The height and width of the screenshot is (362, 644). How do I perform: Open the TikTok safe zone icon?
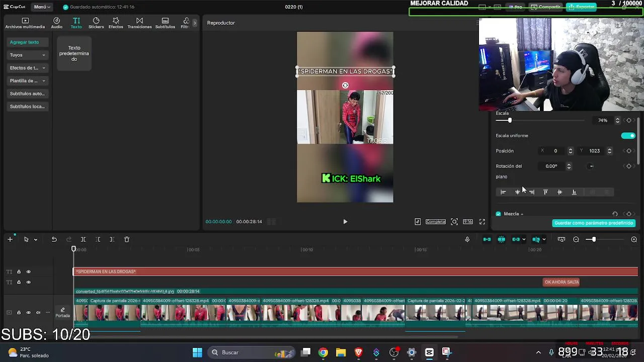click(x=418, y=222)
